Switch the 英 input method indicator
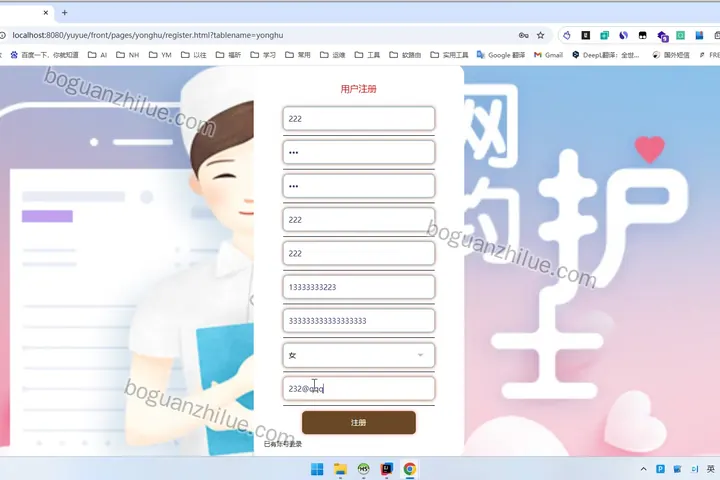The height and width of the screenshot is (480, 720). 711,469
